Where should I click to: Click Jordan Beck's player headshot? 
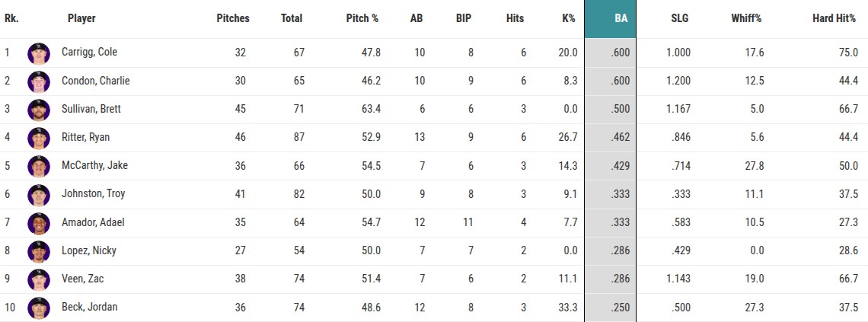(38, 308)
